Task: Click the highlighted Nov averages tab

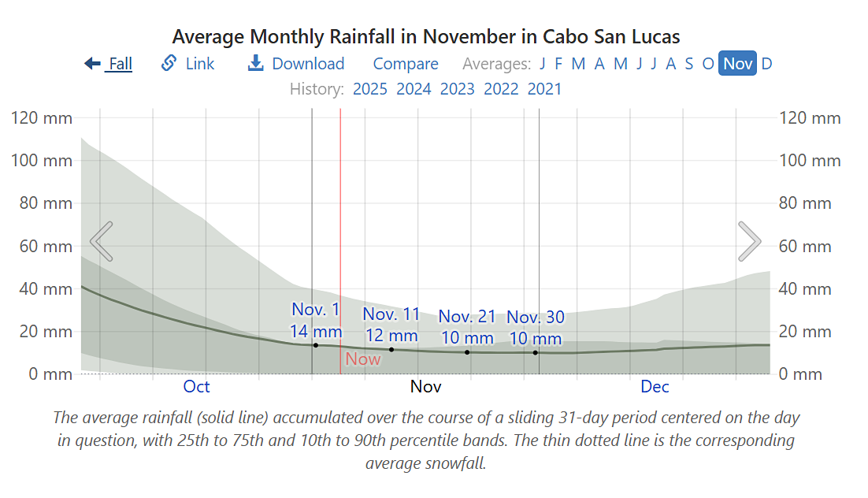Action: [x=736, y=64]
